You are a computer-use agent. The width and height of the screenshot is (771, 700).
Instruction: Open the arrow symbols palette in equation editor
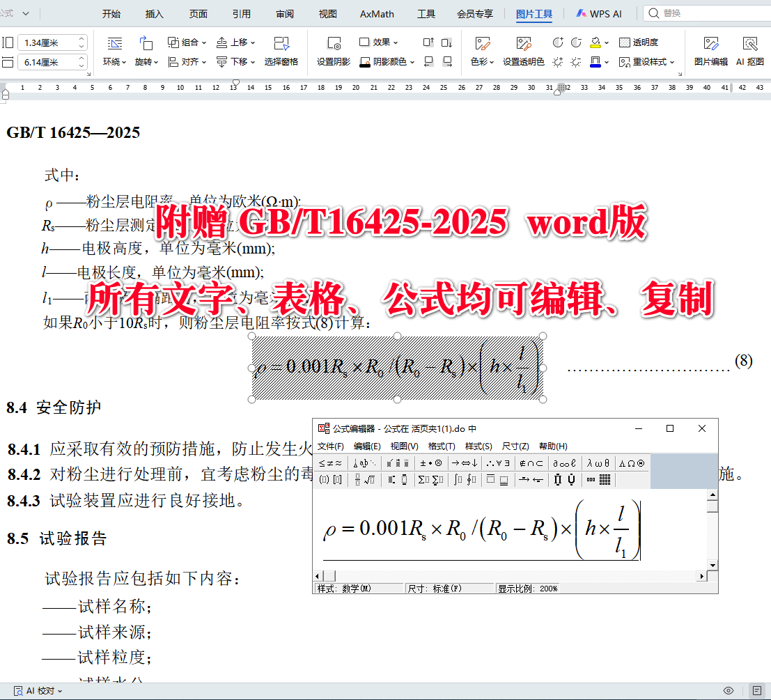tap(465, 462)
